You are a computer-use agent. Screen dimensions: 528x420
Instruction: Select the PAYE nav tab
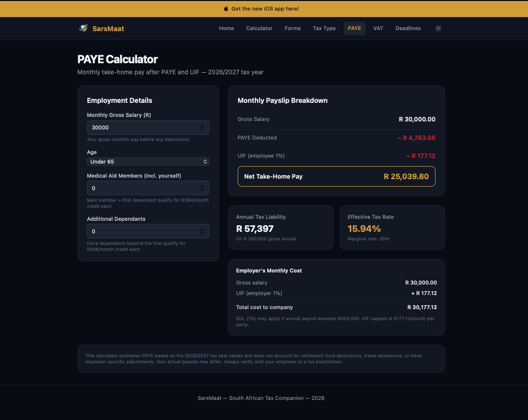pyautogui.click(x=355, y=28)
